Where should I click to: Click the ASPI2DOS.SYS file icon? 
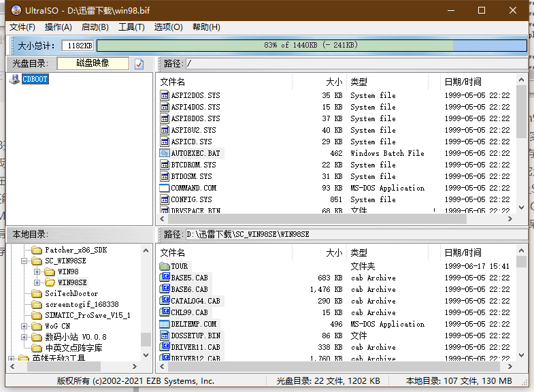[165, 95]
